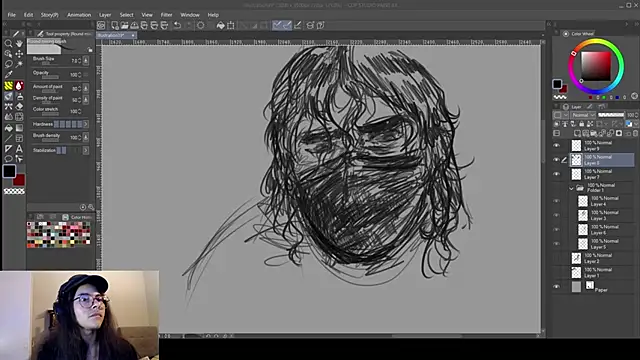This screenshot has height=360, width=640.
Task: Open Density of paint dynamics button
Action: click(86, 100)
